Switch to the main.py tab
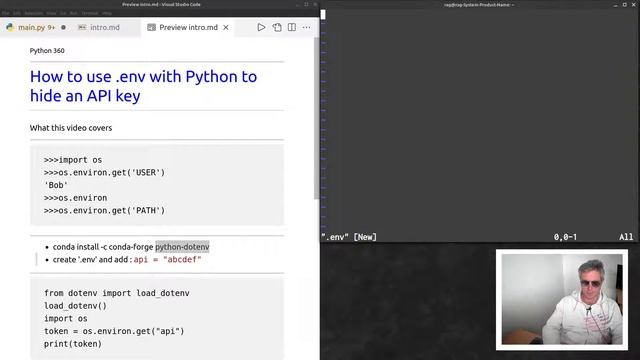The width and height of the screenshot is (640, 360). tap(36, 27)
